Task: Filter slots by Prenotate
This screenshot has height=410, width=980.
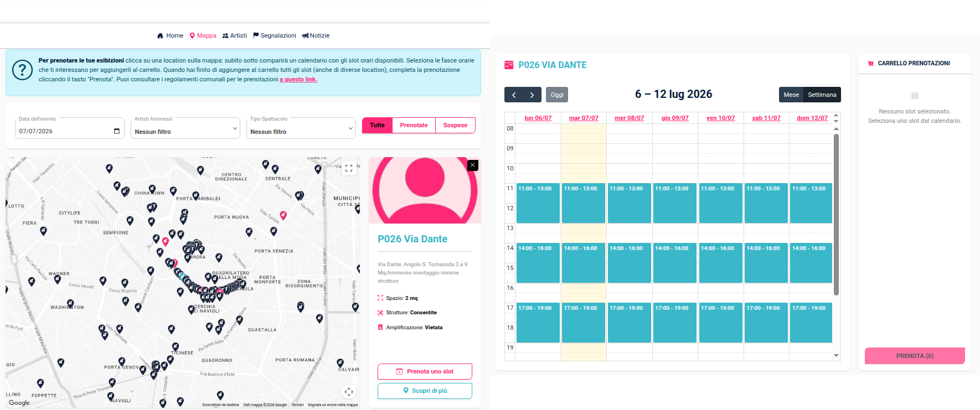Action: [x=414, y=125]
